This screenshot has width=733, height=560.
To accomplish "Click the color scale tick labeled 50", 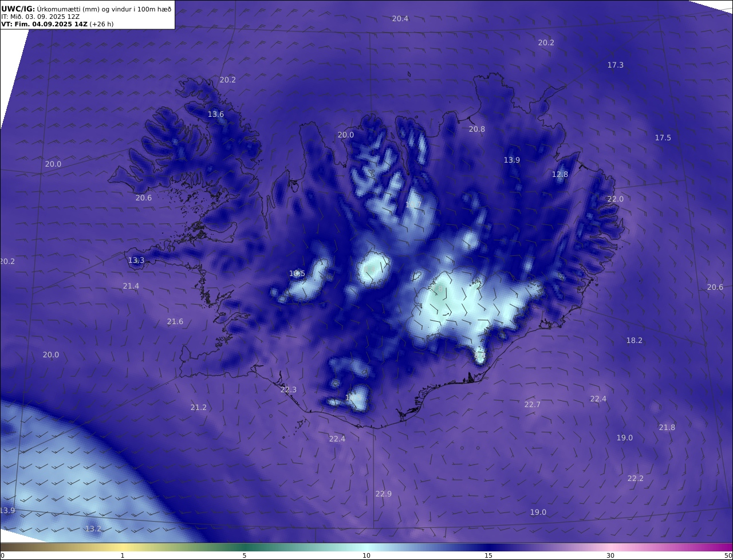I will 728,555.
